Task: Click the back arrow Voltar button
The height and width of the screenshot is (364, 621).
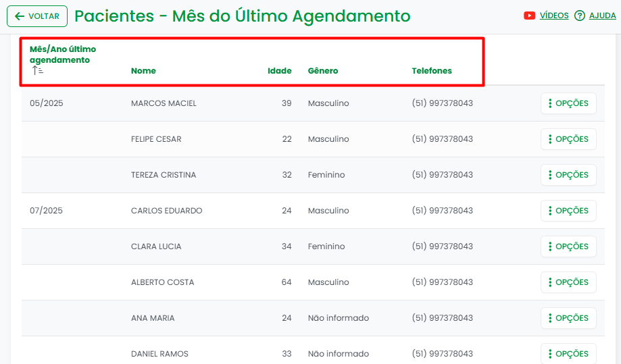Action: point(37,16)
